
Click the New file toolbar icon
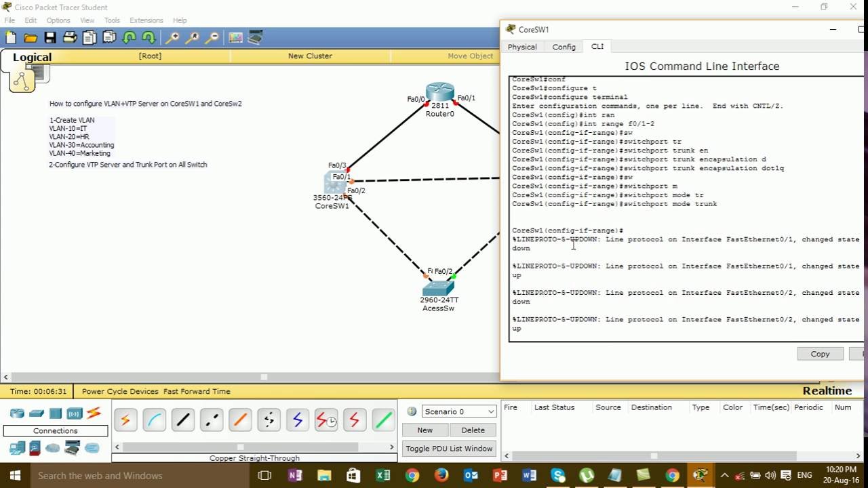coord(11,38)
